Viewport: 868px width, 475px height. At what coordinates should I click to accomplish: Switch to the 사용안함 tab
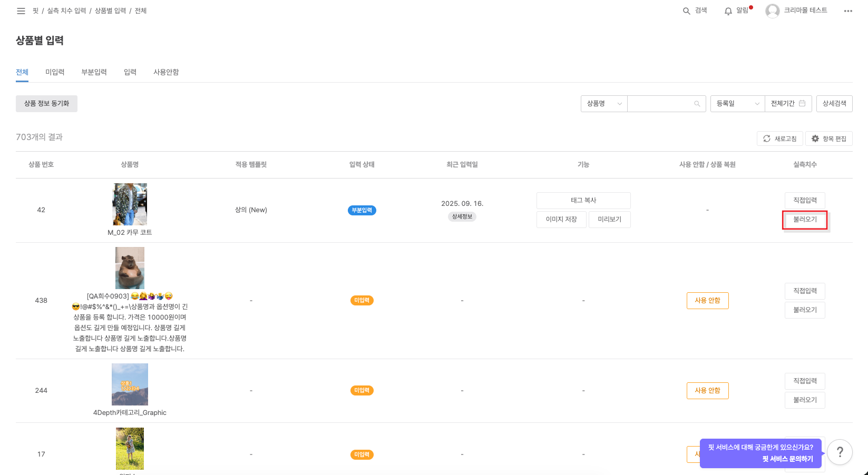tap(166, 72)
